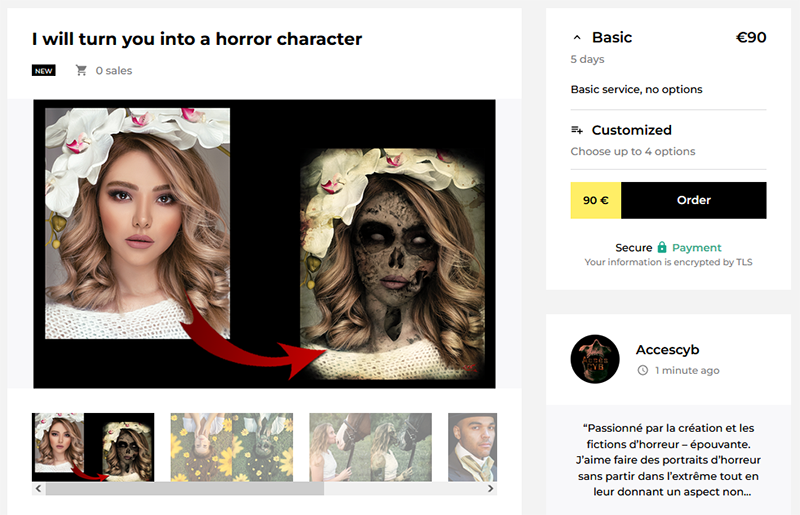Click the horizontal thumbnail scrollbar handle
This screenshot has width=800, height=515.
click(185, 488)
